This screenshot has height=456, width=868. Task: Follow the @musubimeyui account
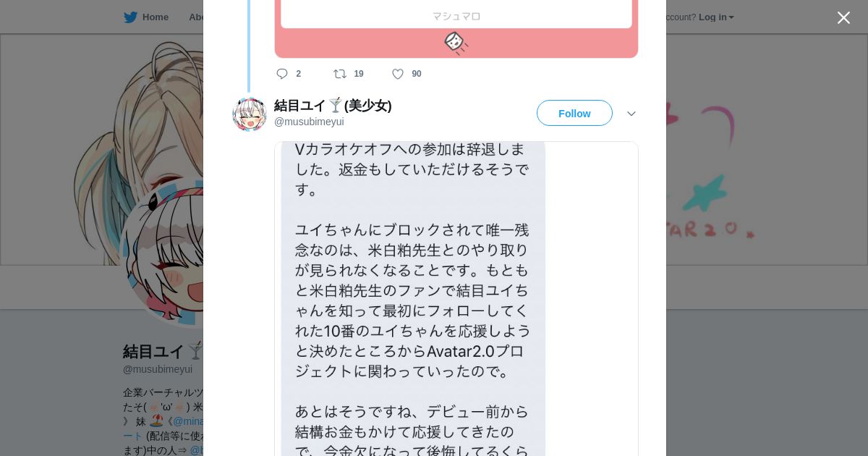pyautogui.click(x=574, y=113)
